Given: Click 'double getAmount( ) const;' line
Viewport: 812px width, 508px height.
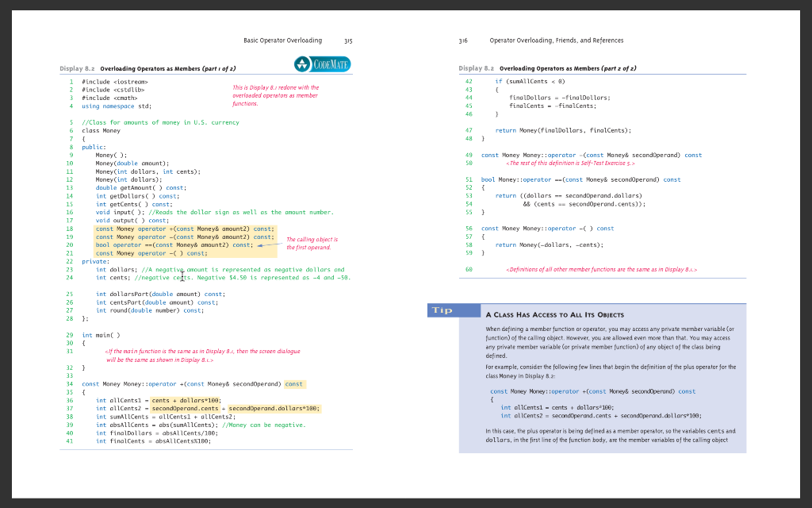Looking at the screenshot, I should click(141, 188).
